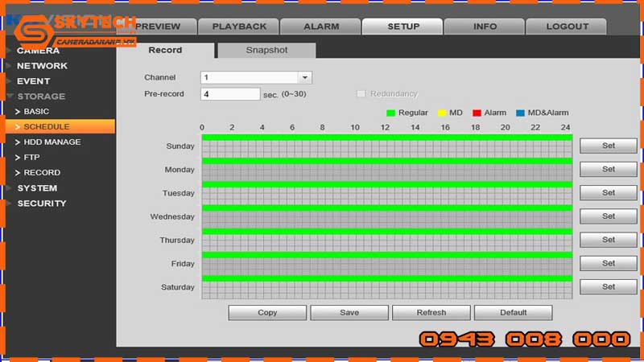
Task: Click the Sunday green timeline bar
Action: (386, 138)
